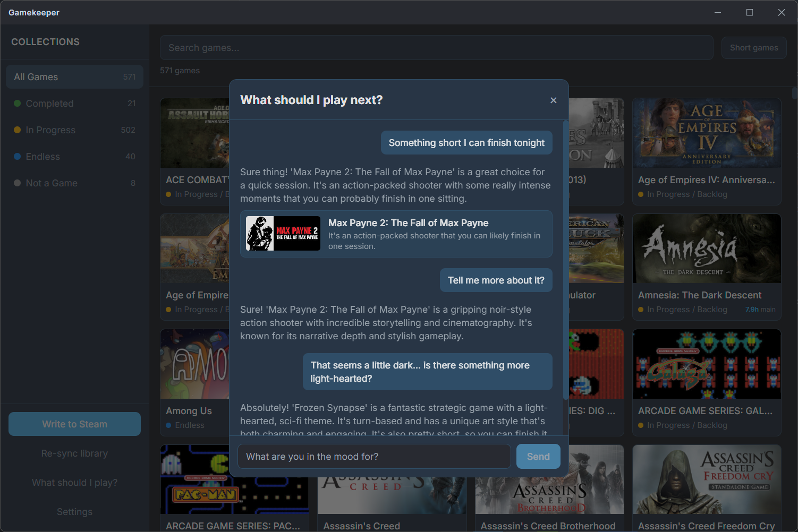Click 'Something short I can finish tonight' message
This screenshot has width=798, height=532.
tap(466, 143)
